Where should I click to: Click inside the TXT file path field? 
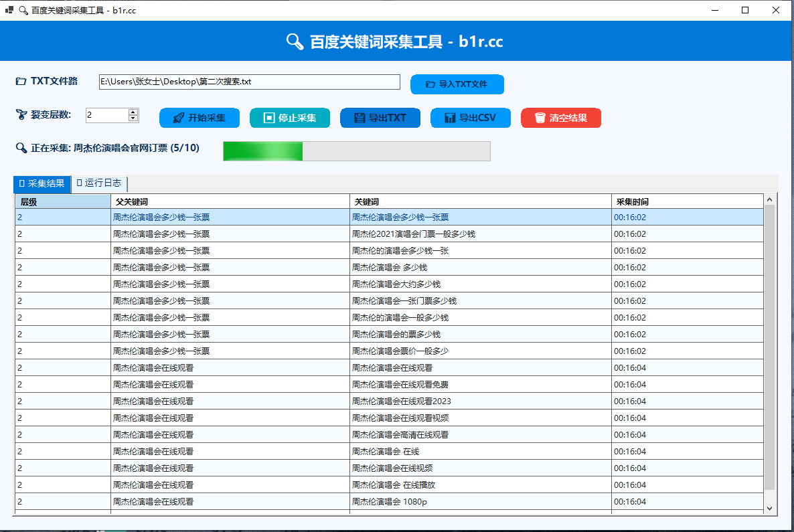(249, 82)
